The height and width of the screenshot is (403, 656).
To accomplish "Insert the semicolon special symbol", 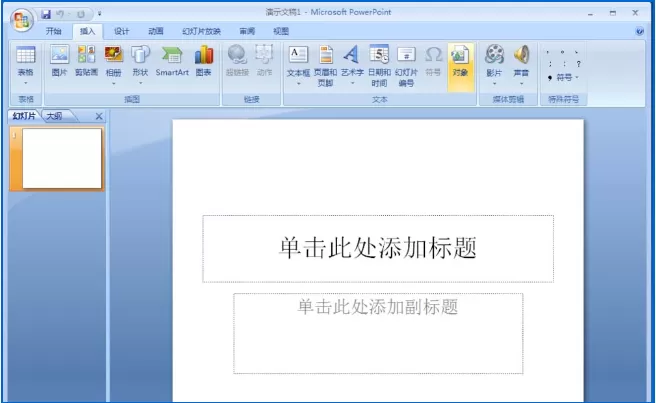I will 550,64.
